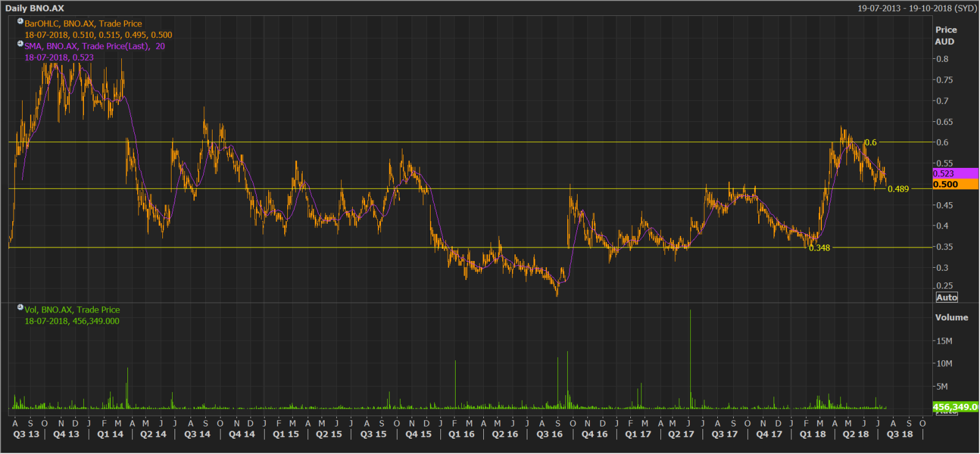Click the "Q3 13" quarter label
The width and height of the screenshot is (980, 454).
tap(26, 434)
